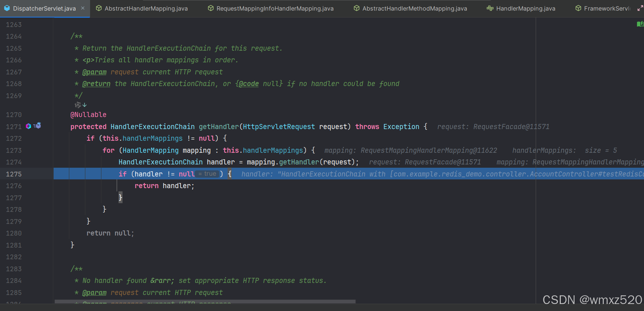Click the '<p>Tries all handler mappings' comment
The width and height of the screenshot is (644, 311).
[156, 60]
